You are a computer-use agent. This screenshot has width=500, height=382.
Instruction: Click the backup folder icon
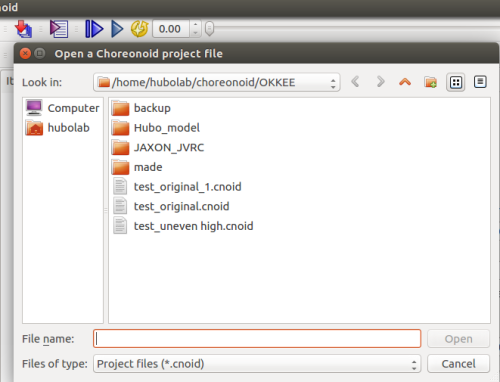pos(120,108)
